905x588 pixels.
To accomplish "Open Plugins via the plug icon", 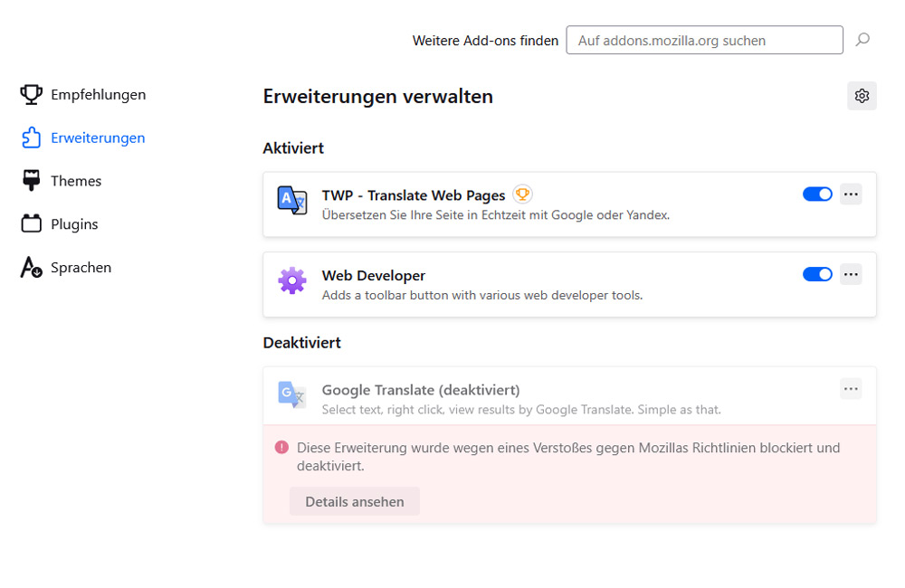I will tap(31, 223).
